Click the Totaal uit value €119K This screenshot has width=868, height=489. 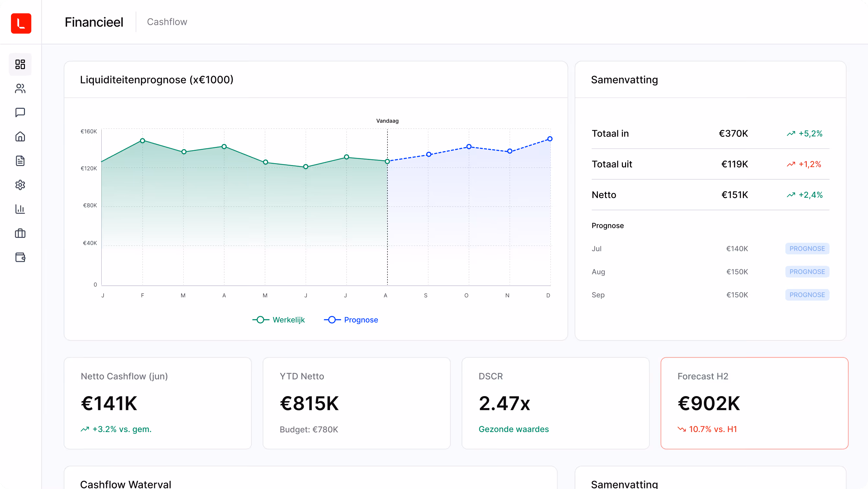[x=735, y=164]
